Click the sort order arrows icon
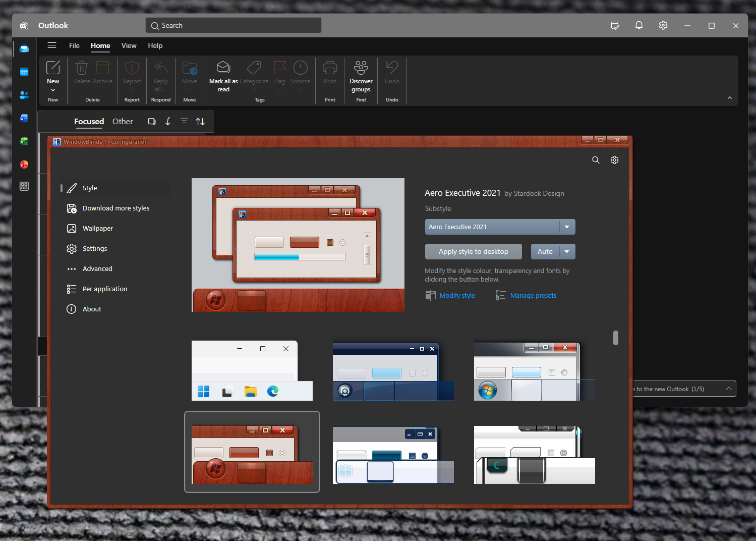 200,122
